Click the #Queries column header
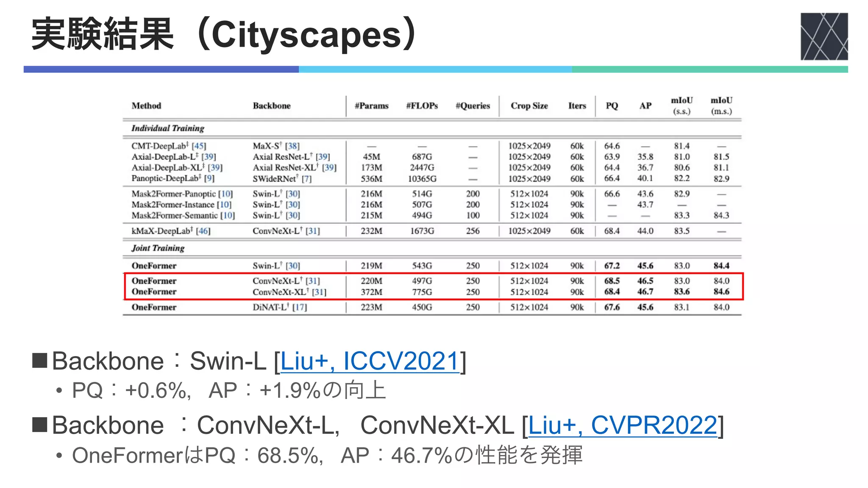The image size is (868, 488). 473,106
